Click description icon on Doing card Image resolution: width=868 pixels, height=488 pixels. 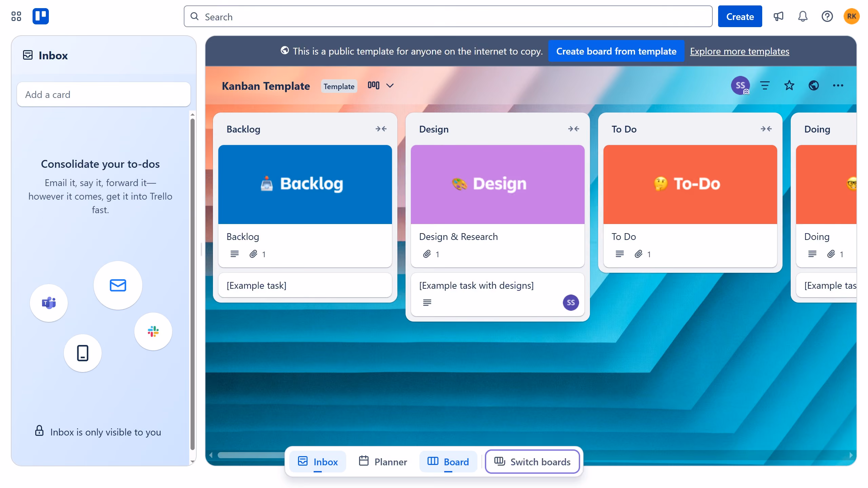tap(812, 254)
